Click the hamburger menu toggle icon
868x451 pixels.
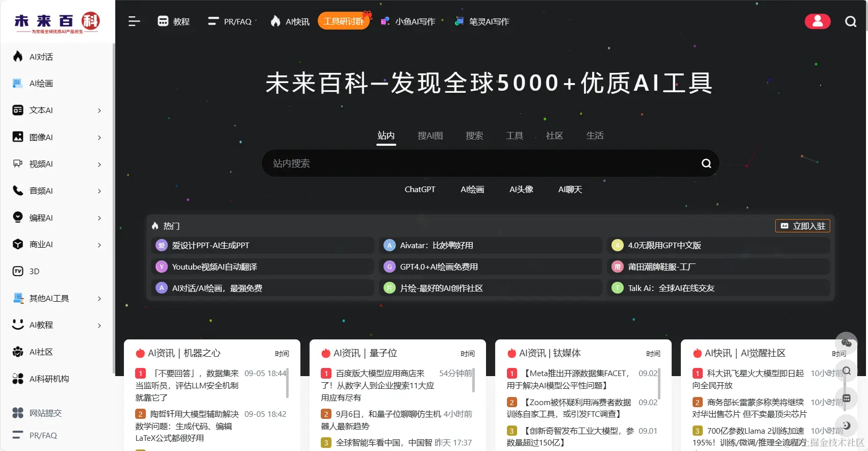coord(134,21)
